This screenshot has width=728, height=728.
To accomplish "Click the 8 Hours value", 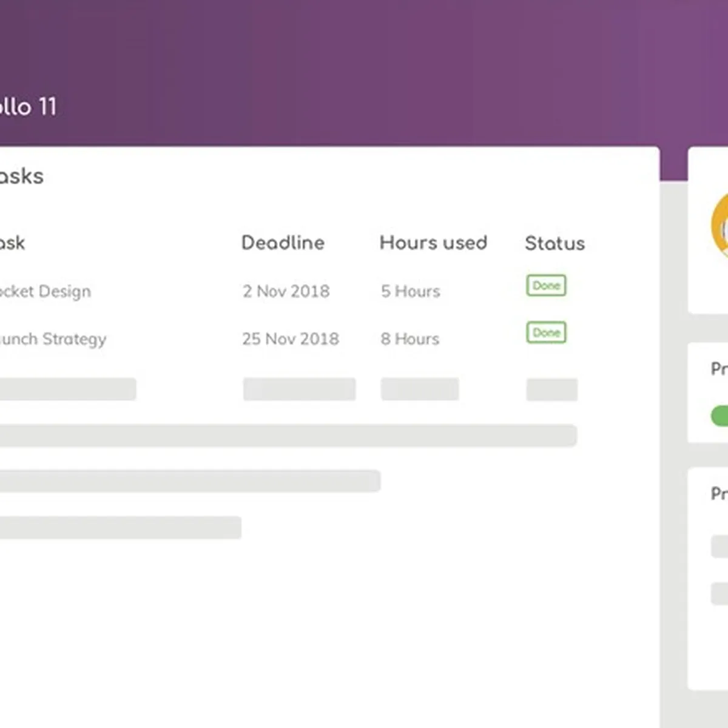I will [x=410, y=339].
